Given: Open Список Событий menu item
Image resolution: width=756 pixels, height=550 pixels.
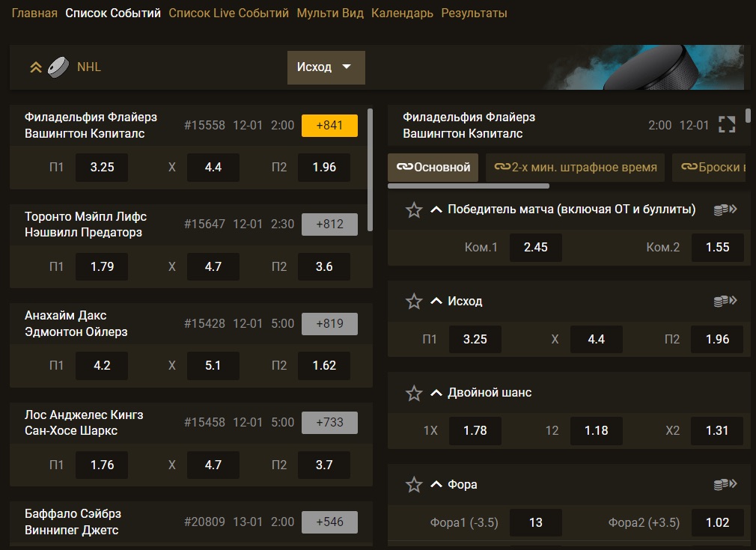Looking at the screenshot, I should pyautogui.click(x=113, y=13).
